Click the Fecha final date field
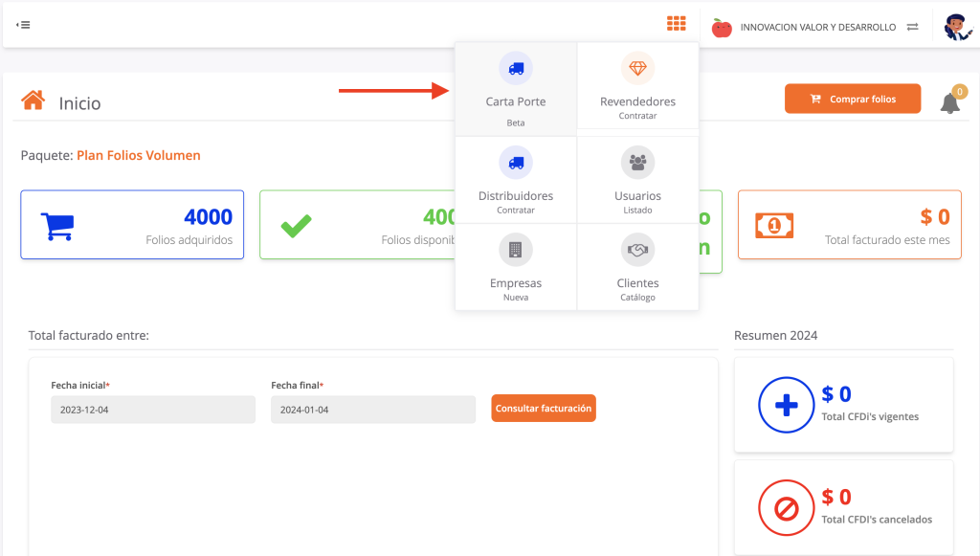This screenshot has width=980, height=556. click(x=373, y=410)
